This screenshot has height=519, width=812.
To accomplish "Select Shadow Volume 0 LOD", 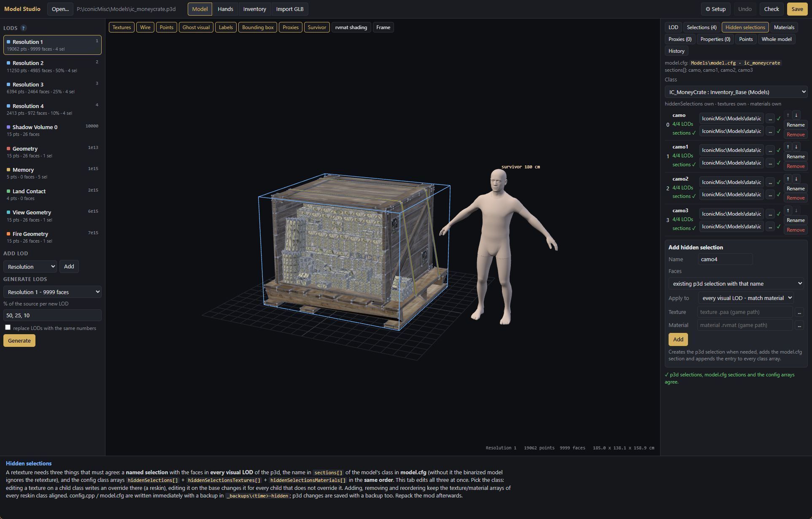I will pos(52,130).
